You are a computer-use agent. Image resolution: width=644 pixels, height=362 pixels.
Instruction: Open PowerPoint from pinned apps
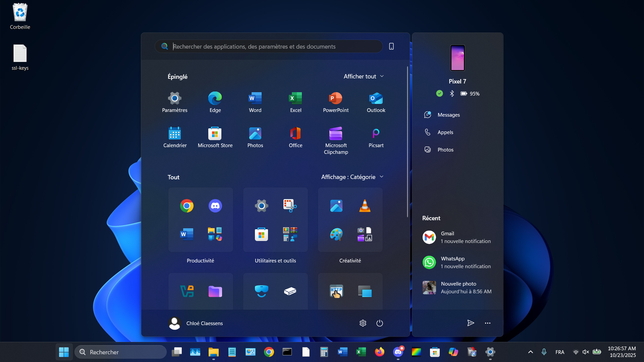(x=335, y=102)
